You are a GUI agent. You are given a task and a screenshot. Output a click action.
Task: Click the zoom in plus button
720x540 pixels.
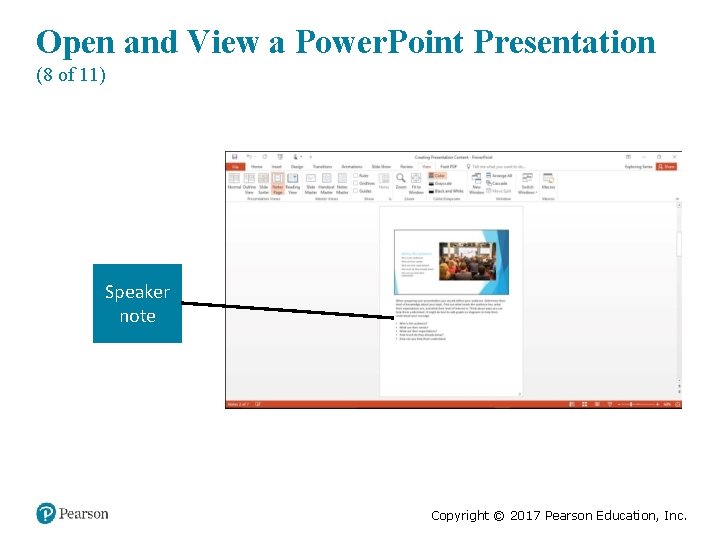click(x=658, y=405)
